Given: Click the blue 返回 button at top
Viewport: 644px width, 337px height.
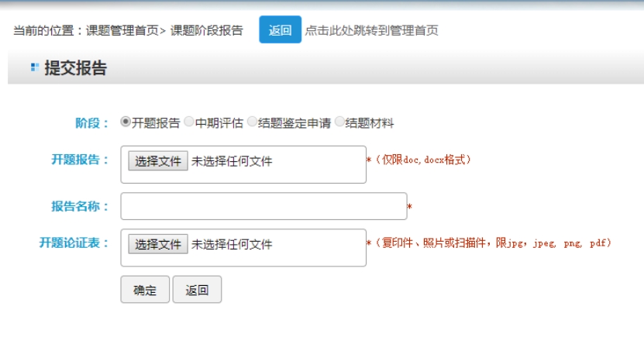Looking at the screenshot, I should tap(280, 30).
